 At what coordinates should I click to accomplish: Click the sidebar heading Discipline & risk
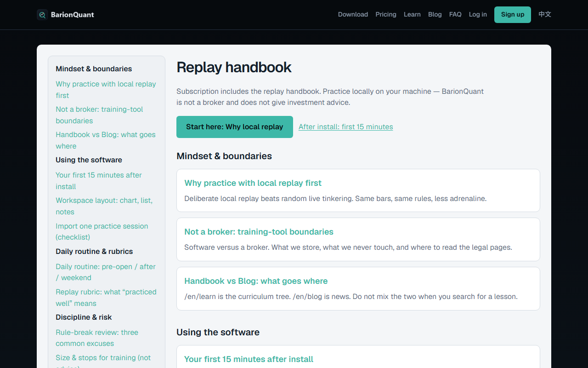click(84, 317)
